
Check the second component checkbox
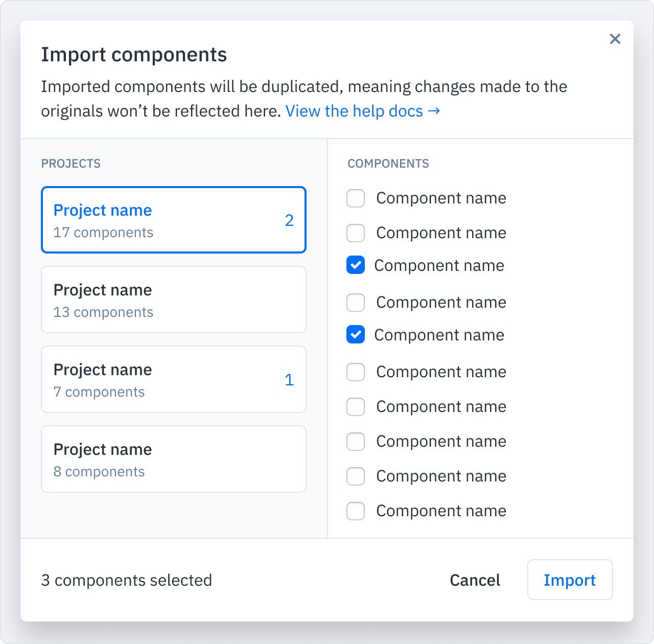coord(355,233)
